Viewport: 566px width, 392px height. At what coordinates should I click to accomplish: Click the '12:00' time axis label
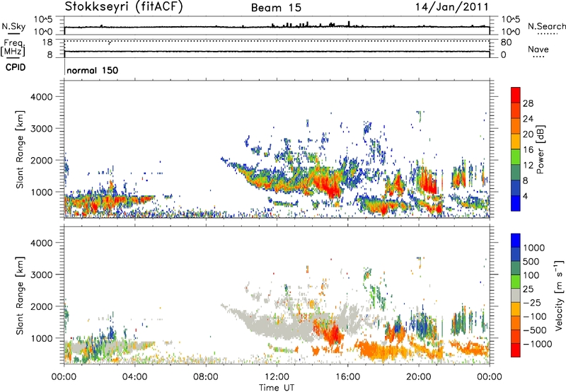pyautogui.click(x=277, y=377)
